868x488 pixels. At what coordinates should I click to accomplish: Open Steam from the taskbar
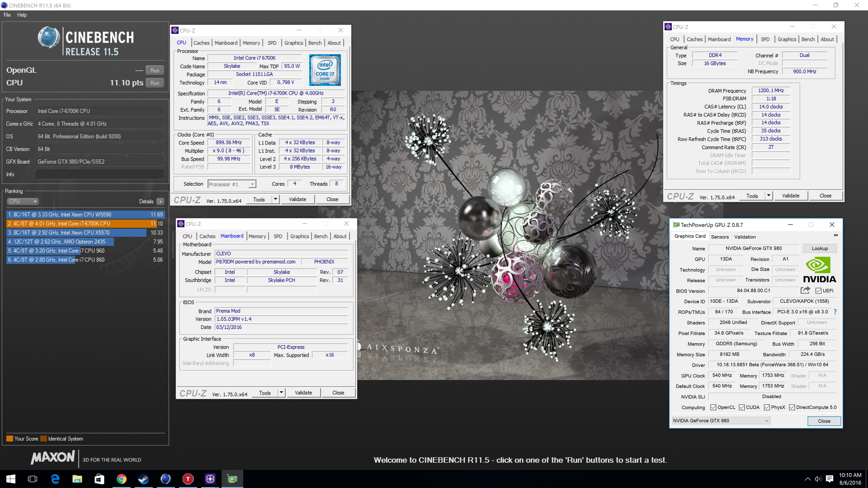(x=144, y=479)
